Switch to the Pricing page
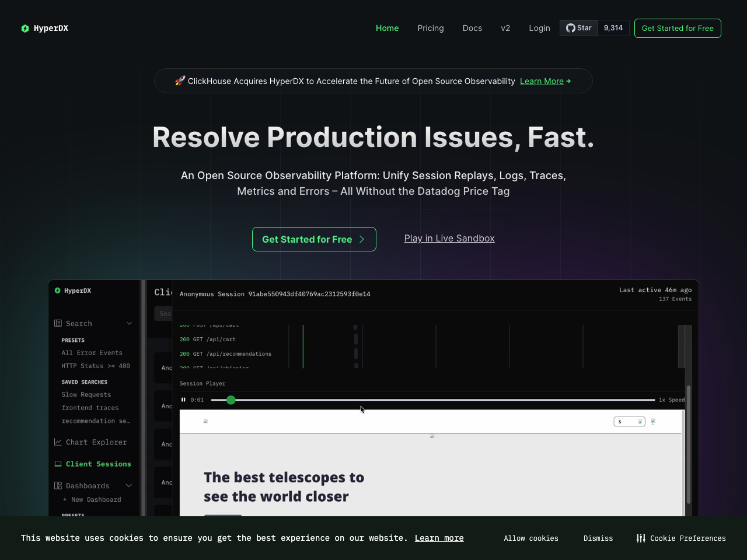The image size is (747, 560). [x=430, y=28]
